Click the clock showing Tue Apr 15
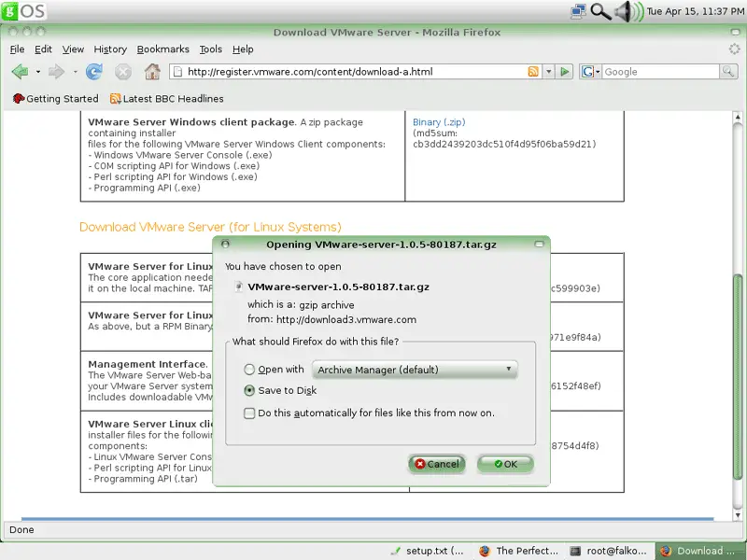 pos(696,11)
